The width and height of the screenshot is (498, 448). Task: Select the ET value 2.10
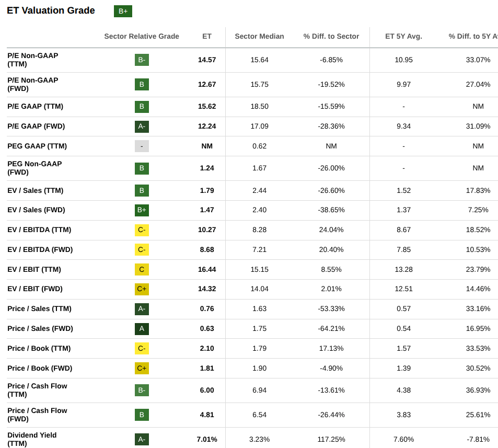[x=207, y=349]
